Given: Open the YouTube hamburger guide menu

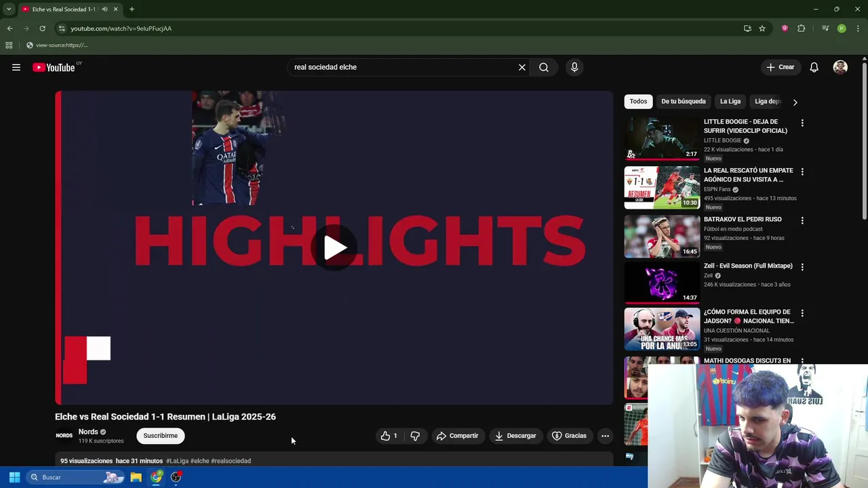Looking at the screenshot, I should (x=16, y=67).
